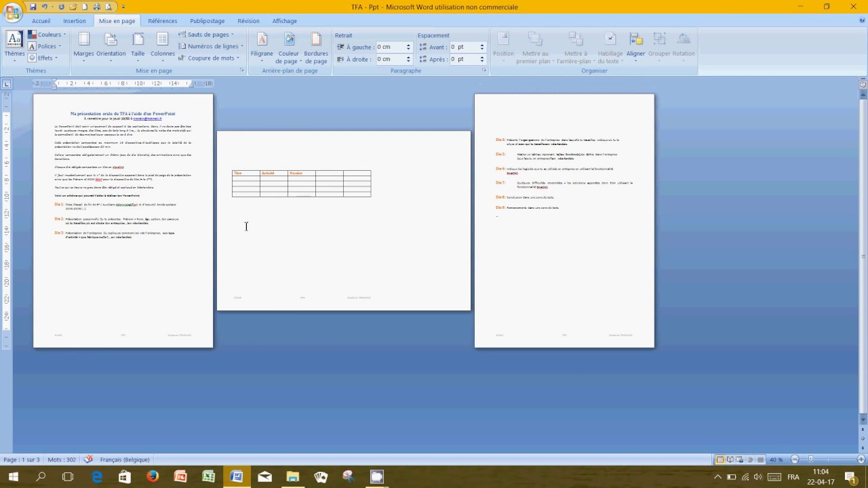Open Firefox from the taskbar
Image resolution: width=868 pixels, height=488 pixels.
152,476
